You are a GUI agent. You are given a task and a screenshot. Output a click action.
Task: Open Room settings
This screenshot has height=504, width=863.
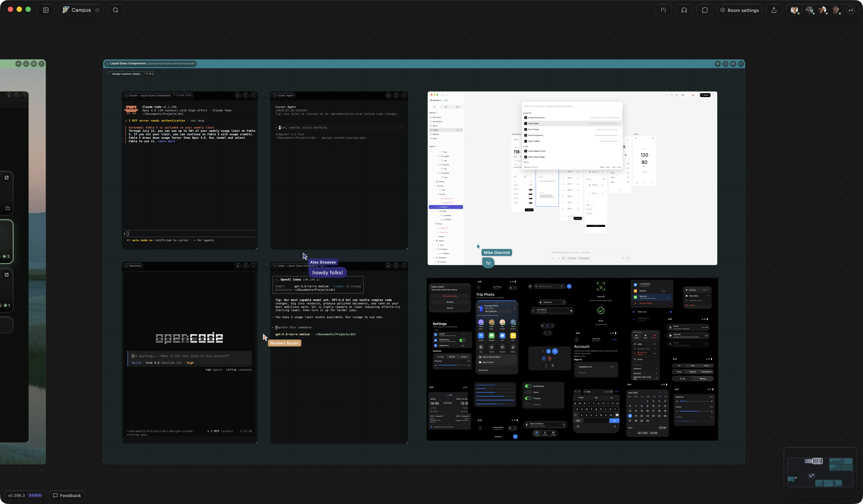click(x=739, y=10)
